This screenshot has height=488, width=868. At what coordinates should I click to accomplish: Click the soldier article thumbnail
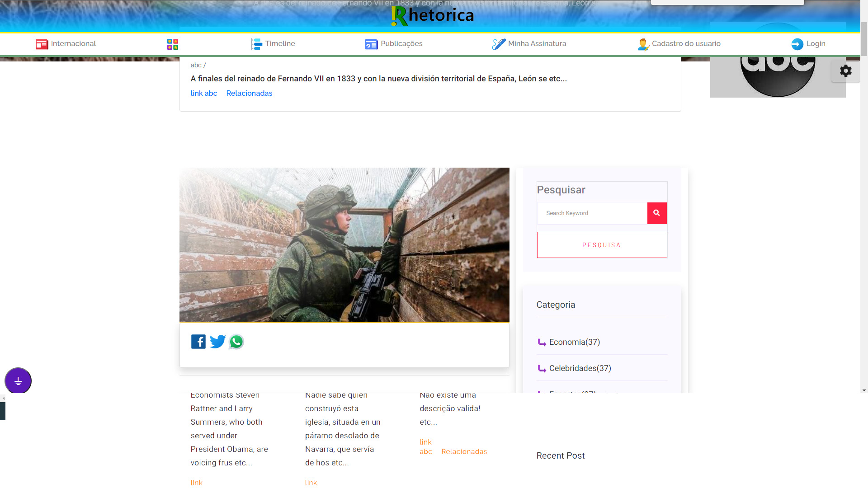click(x=344, y=244)
